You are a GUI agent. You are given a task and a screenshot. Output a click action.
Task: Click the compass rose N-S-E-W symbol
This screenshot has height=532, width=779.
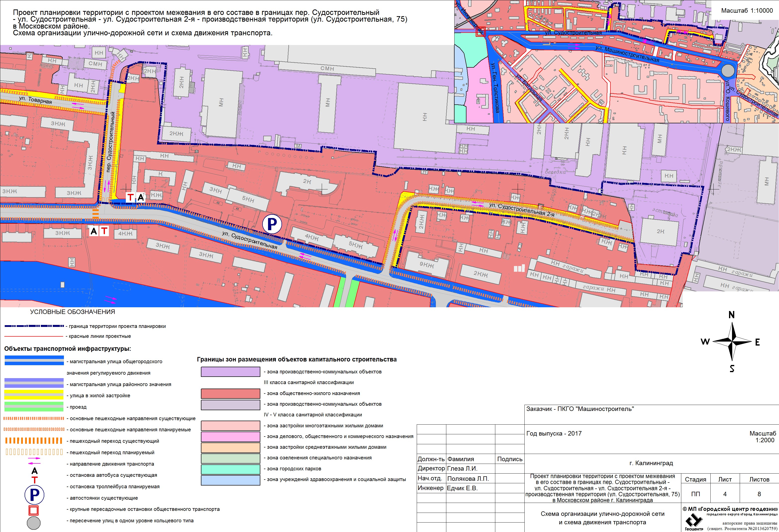click(x=732, y=342)
